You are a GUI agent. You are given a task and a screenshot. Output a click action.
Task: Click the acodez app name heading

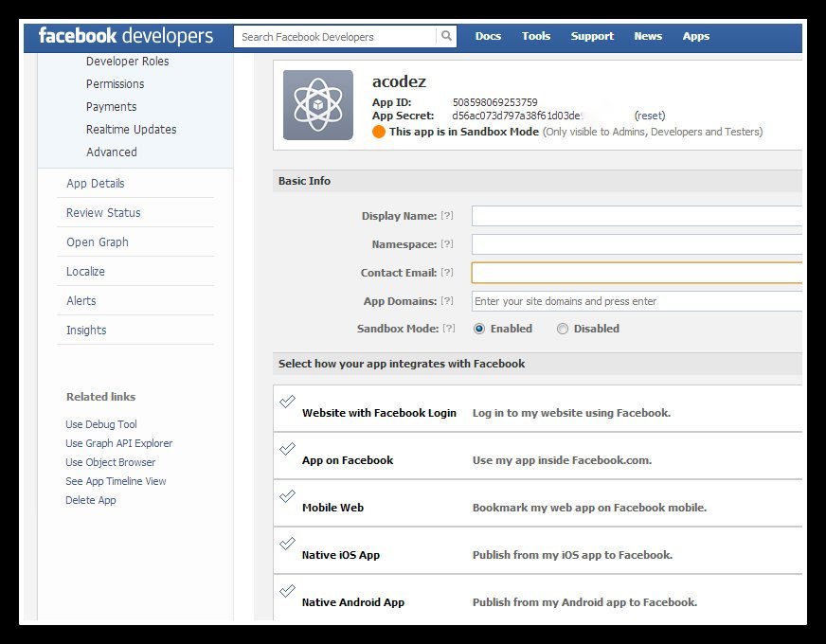point(399,81)
